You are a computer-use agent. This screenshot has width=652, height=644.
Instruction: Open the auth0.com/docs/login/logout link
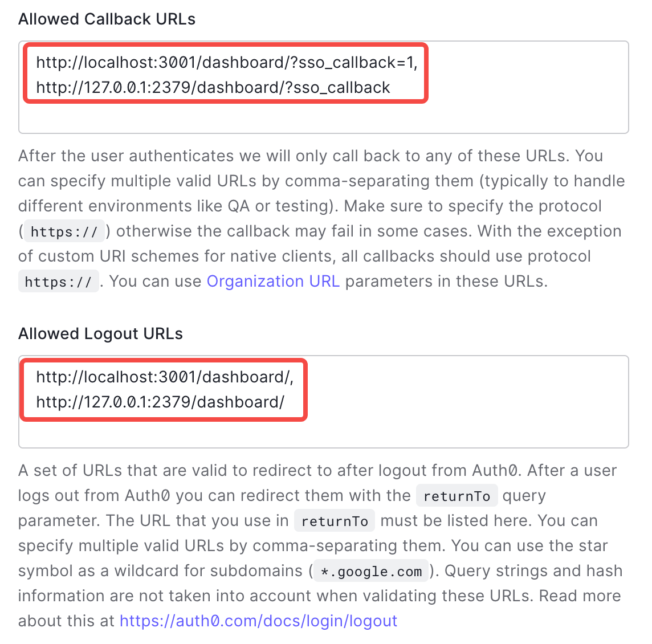258,621
